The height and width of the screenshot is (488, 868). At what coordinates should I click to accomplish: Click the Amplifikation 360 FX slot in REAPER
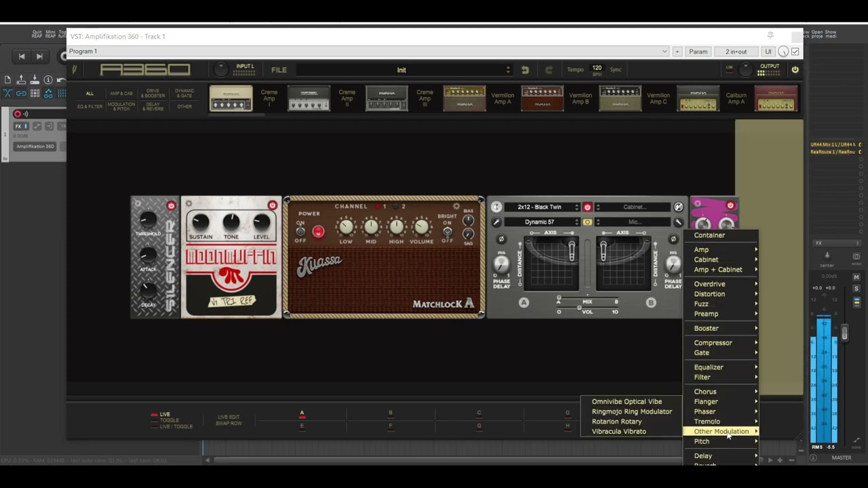click(35, 146)
